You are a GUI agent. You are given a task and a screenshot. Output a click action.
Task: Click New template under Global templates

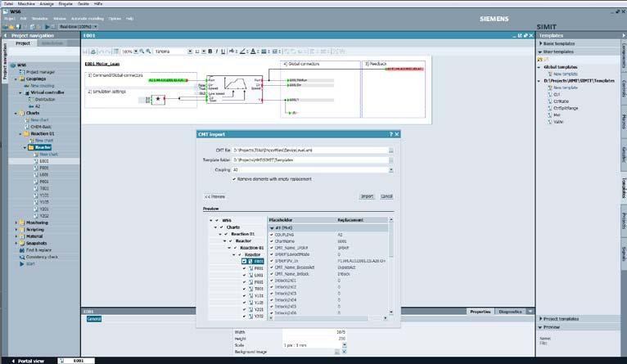pos(566,74)
